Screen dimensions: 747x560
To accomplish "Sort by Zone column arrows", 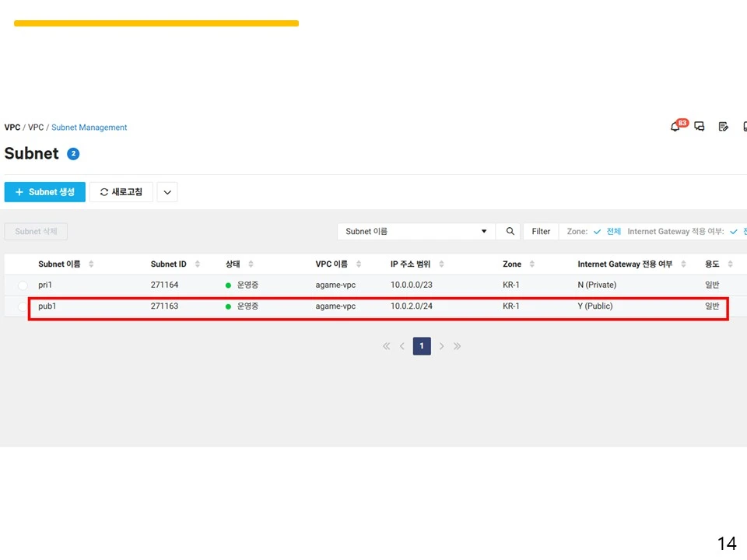I will pos(532,264).
